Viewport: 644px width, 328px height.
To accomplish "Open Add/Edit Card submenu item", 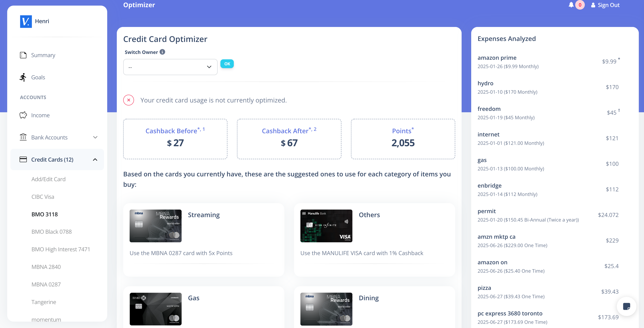I will [x=48, y=179].
